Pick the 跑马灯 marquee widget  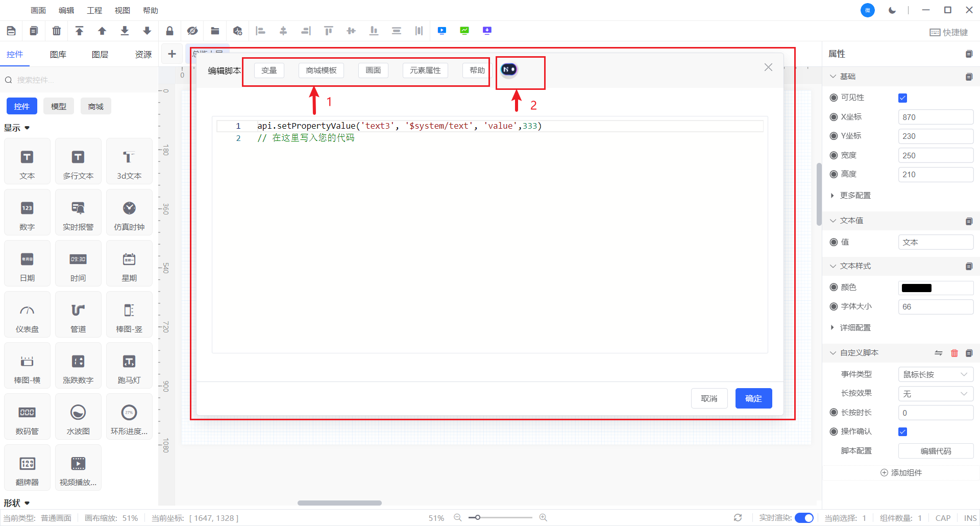129,366
